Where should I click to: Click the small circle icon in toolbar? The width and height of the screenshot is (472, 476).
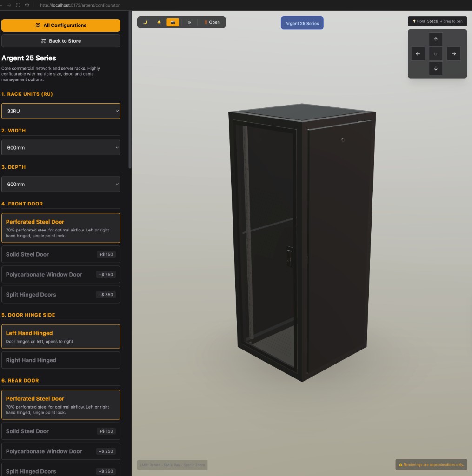pyautogui.click(x=189, y=22)
